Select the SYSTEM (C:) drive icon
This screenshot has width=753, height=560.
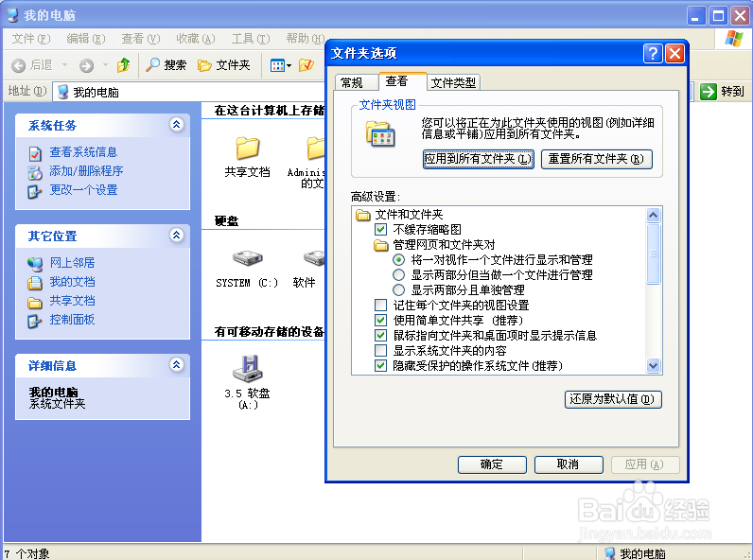[247, 258]
